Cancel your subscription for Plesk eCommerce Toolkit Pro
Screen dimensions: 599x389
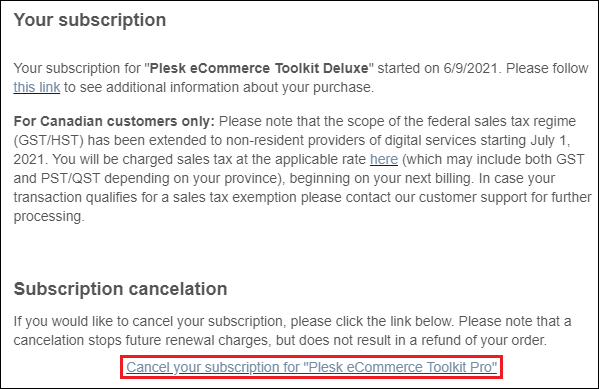coord(311,367)
